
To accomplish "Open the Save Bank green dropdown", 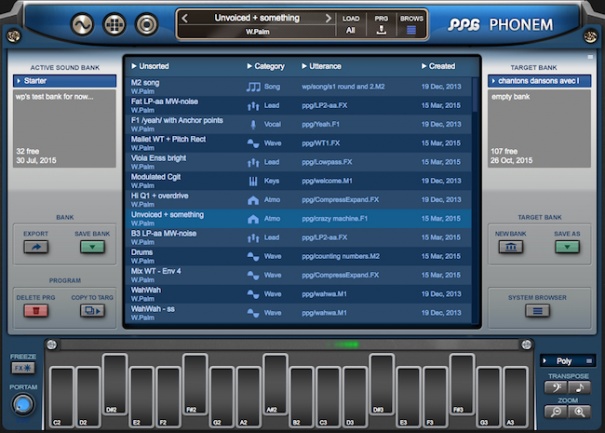I will click(92, 246).
